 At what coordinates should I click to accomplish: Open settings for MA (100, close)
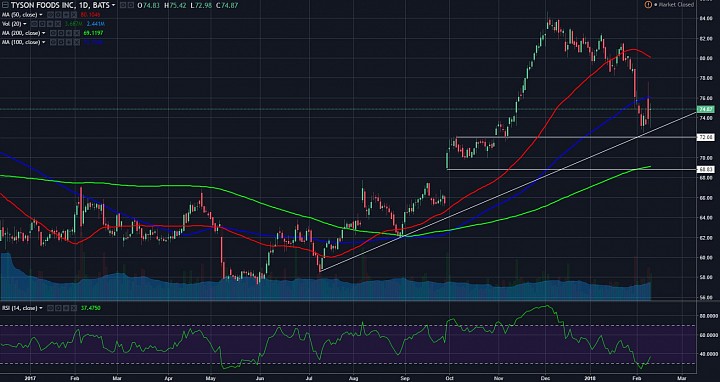(61, 42)
